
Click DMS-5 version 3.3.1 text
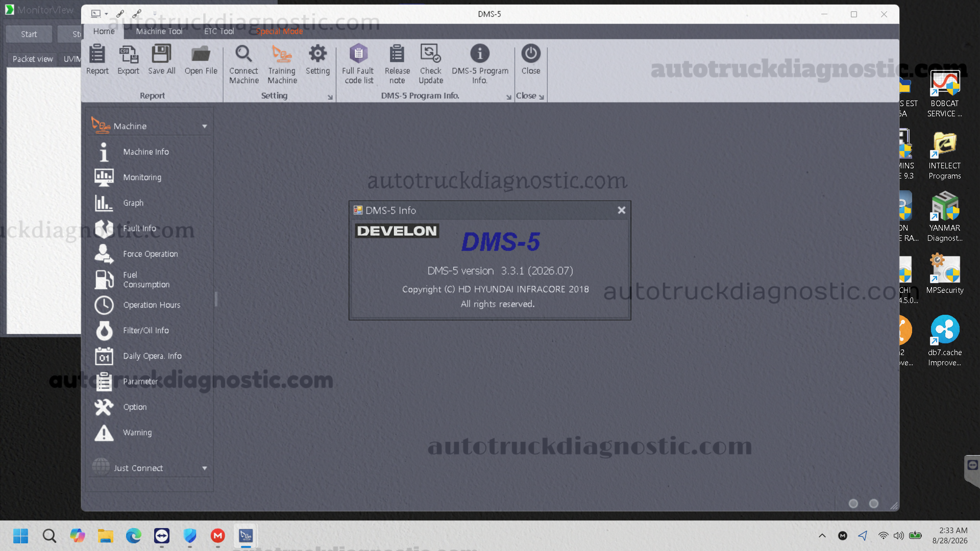pyautogui.click(x=500, y=271)
